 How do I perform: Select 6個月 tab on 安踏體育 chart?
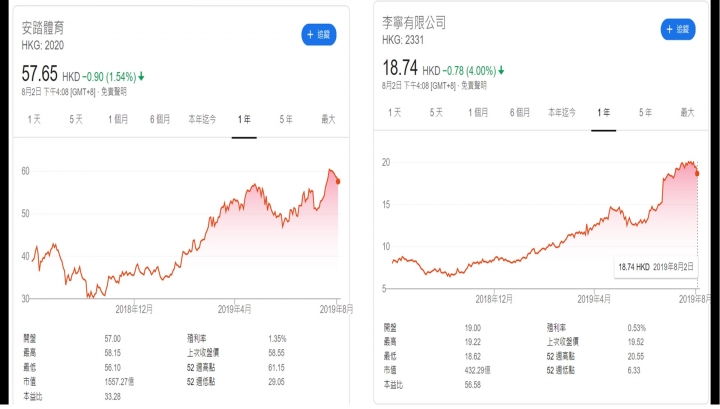pos(160,120)
